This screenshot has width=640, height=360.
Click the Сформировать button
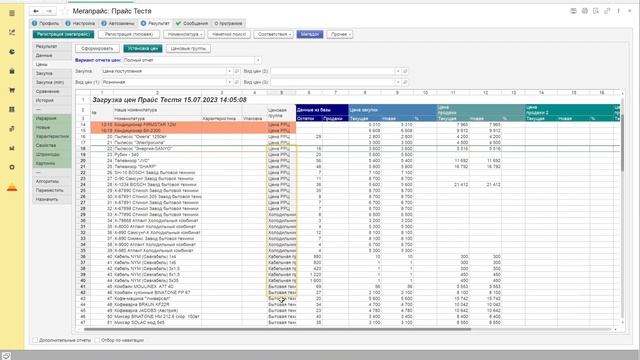(x=97, y=49)
